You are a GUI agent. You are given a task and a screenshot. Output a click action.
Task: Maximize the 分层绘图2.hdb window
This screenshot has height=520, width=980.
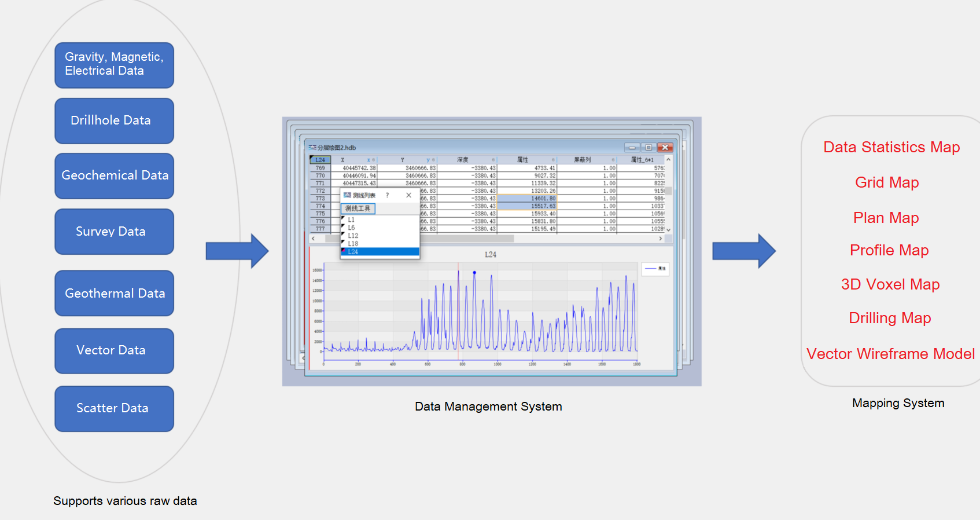coord(649,148)
